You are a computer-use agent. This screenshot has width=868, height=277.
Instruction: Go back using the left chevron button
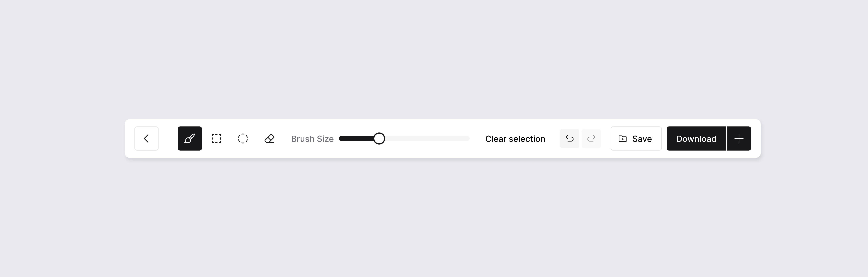coord(146,138)
